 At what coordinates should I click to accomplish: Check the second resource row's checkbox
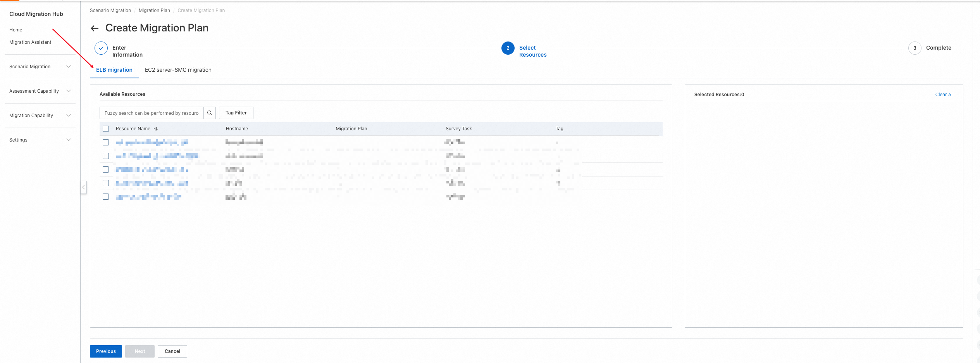click(106, 156)
